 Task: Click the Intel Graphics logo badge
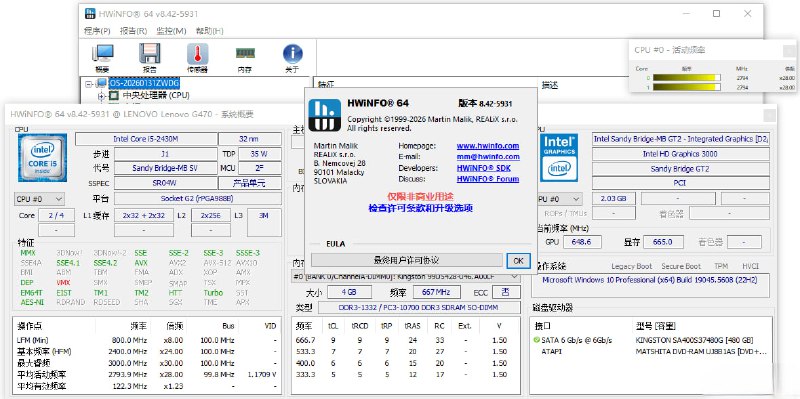[x=559, y=158]
